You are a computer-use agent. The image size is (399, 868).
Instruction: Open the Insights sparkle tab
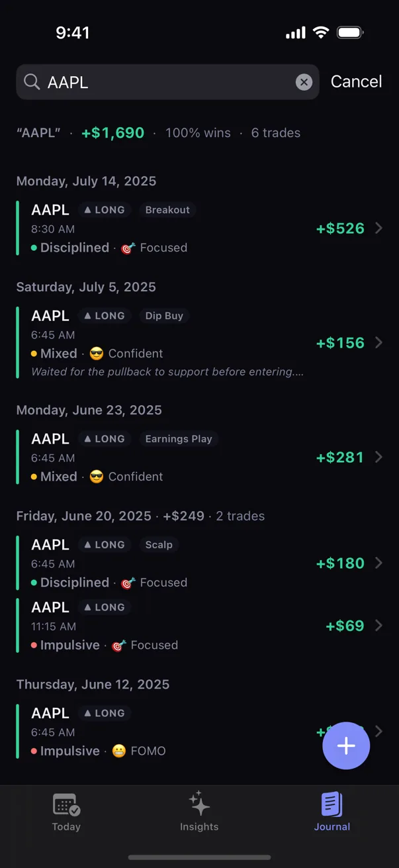tap(199, 804)
